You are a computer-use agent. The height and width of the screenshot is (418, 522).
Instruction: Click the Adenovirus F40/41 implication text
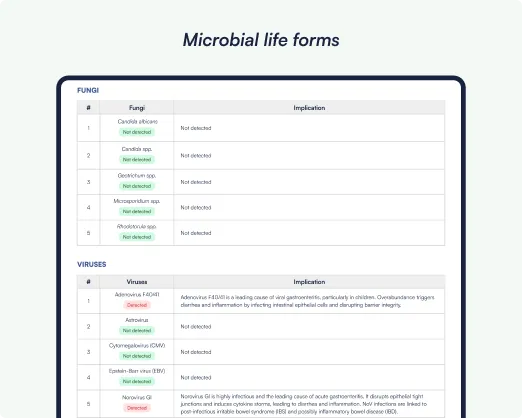(307, 301)
